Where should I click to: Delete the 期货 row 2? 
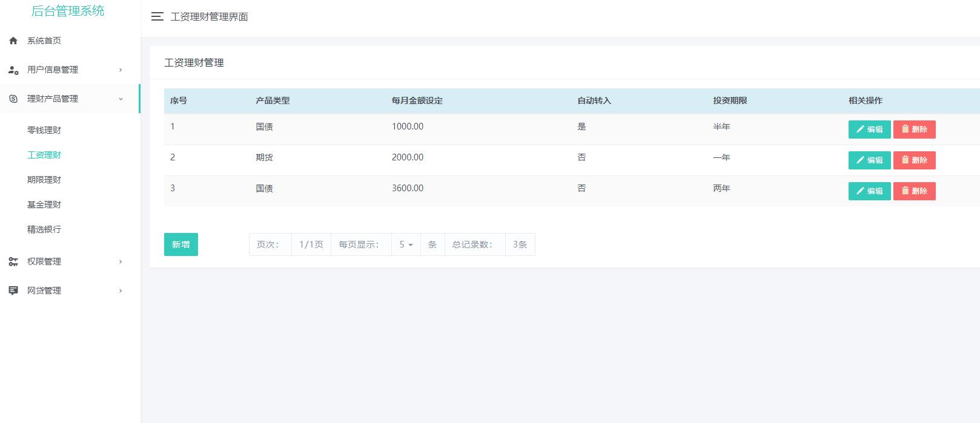(915, 160)
